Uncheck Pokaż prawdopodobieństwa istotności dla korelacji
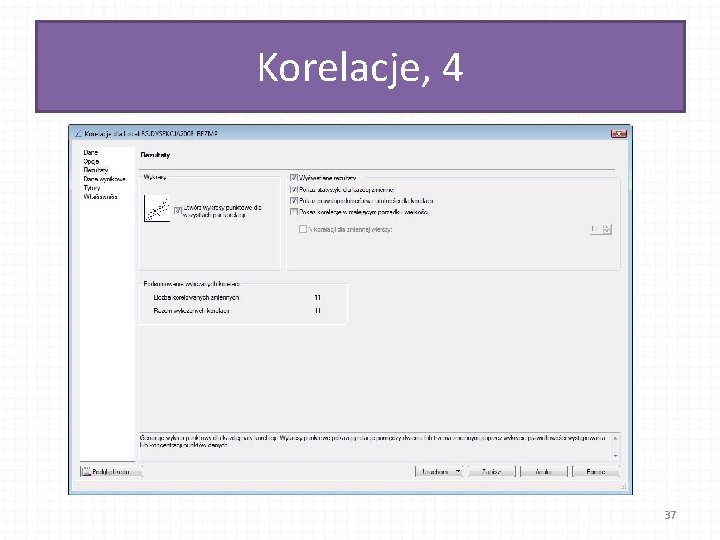Image resolution: width=720 pixels, height=540 pixels. [x=294, y=201]
